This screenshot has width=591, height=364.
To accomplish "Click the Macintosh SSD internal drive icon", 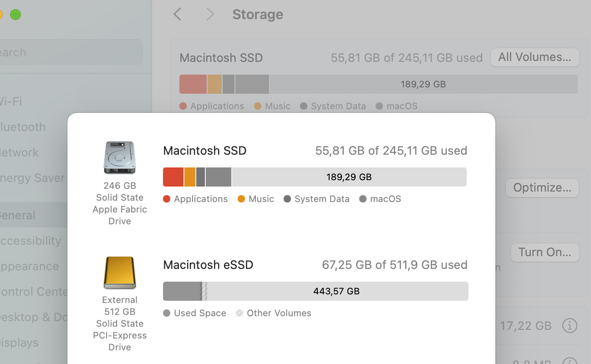I will (x=120, y=157).
